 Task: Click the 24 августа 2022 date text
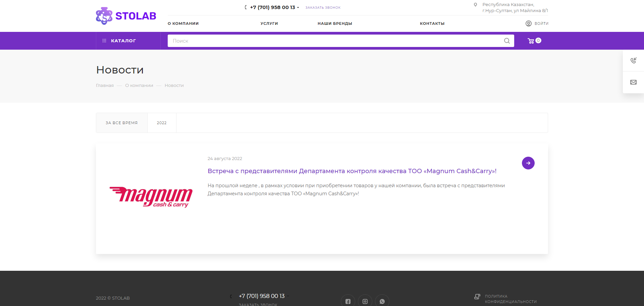[x=225, y=159]
